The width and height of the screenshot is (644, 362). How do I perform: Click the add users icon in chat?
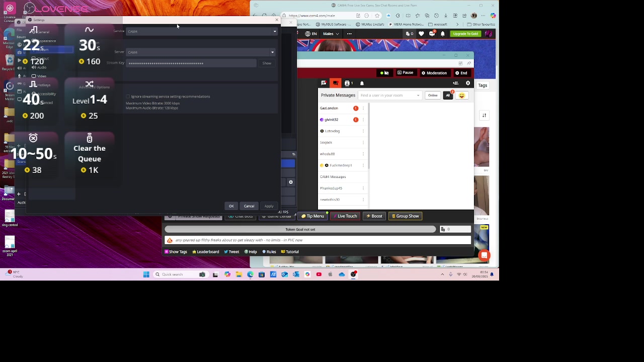click(x=456, y=83)
